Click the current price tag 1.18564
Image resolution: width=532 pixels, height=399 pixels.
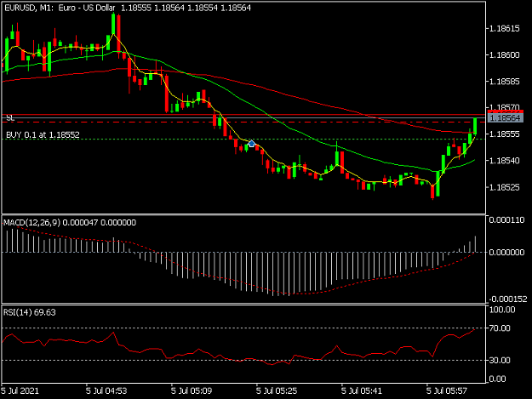pyautogui.click(x=506, y=118)
